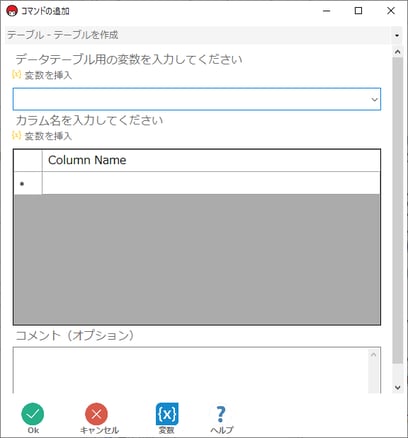Focus the data table variable input field

(x=197, y=99)
